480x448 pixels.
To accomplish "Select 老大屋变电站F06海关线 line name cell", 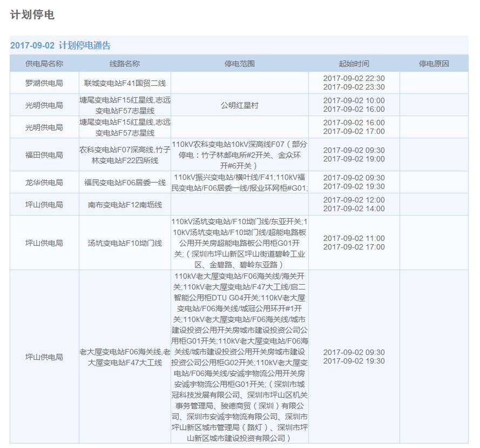I will (125, 357).
